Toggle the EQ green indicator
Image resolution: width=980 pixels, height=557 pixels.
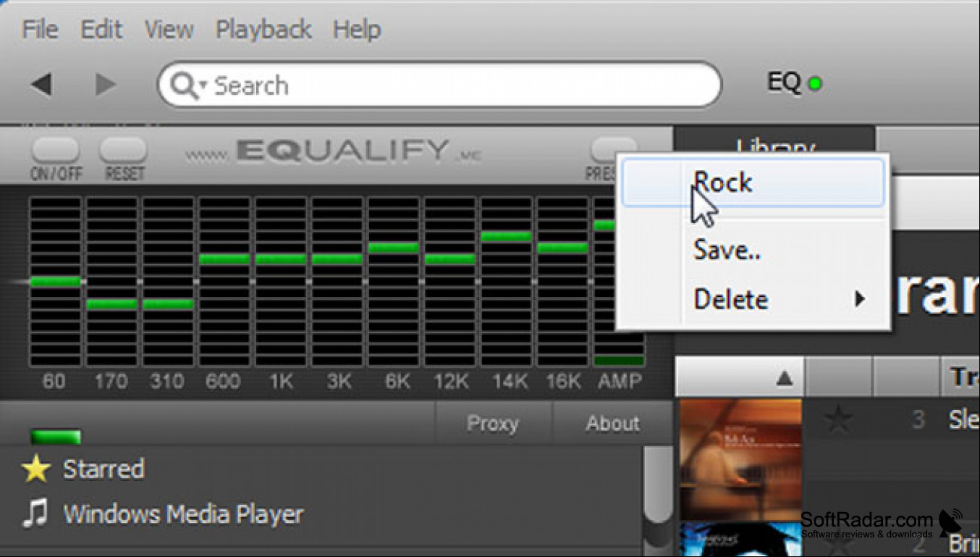coord(815,84)
